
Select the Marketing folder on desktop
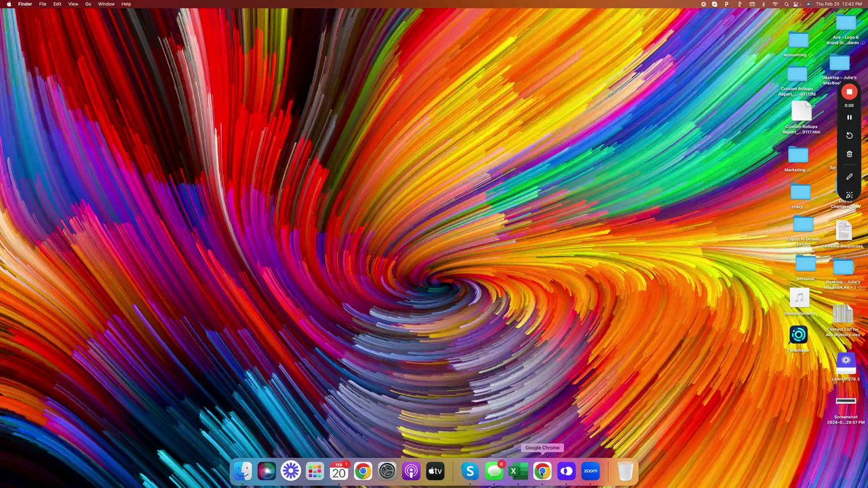coord(798,156)
